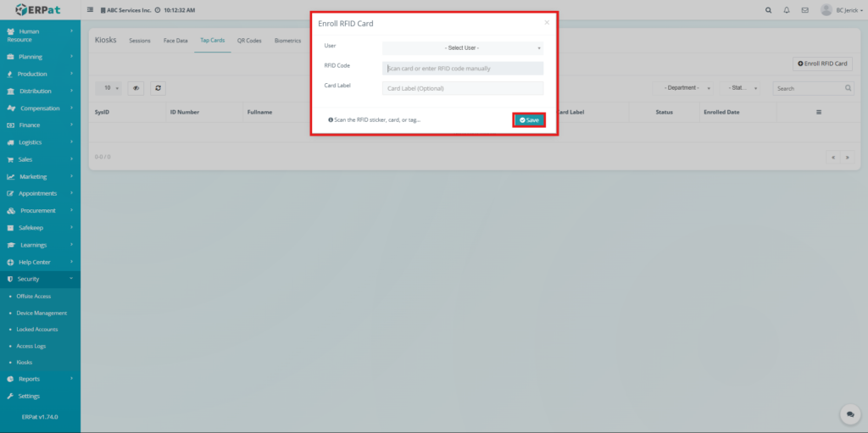Image resolution: width=868 pixels, height=433 pixels.
Task: Open the messages envelope icon
Action: click(804, 10)
